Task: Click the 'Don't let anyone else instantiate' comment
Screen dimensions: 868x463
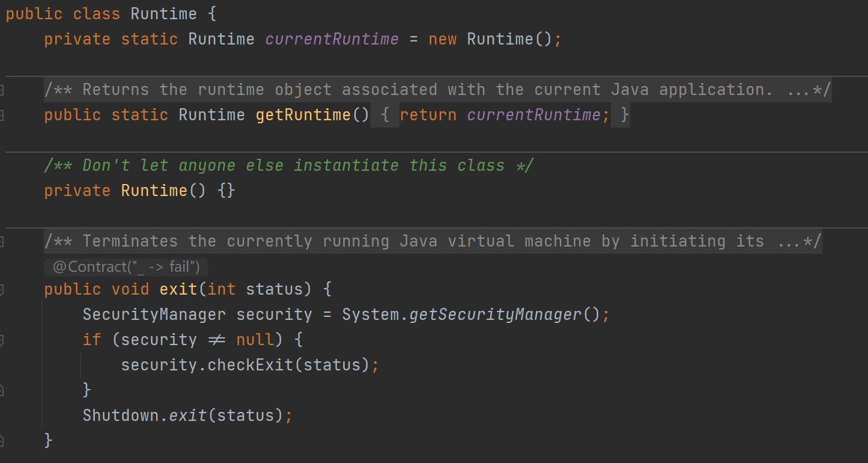Action: (x=288, y=165)
